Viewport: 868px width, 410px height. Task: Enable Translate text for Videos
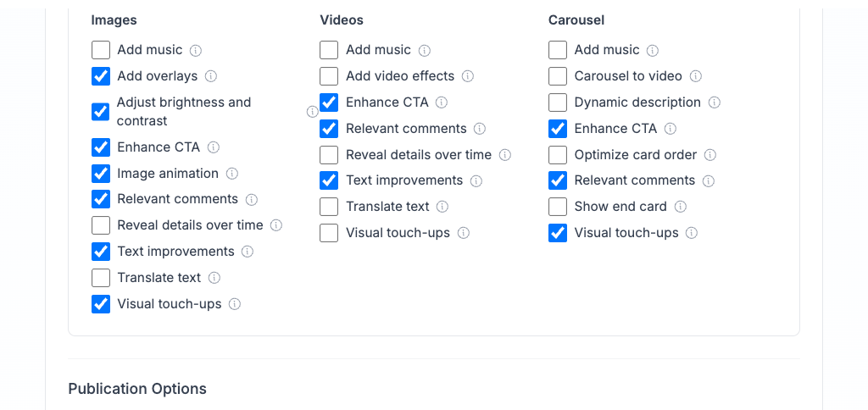point(329,207)
